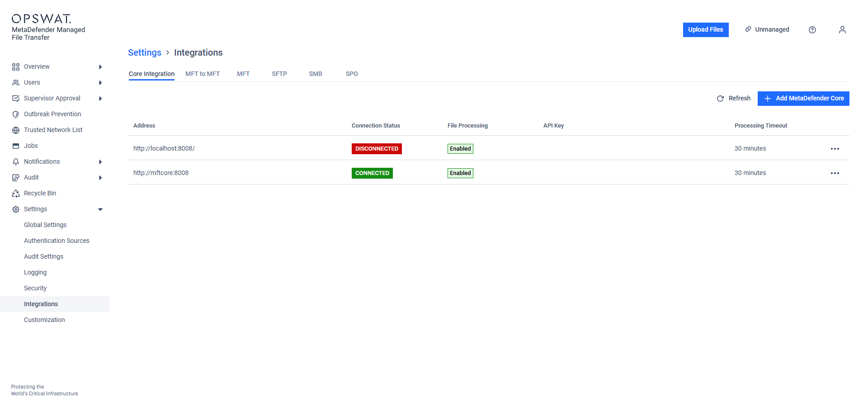Click Add MetaDefender Core button text
This screenshot has width=868, height=412.
click(x=810, y=98)
